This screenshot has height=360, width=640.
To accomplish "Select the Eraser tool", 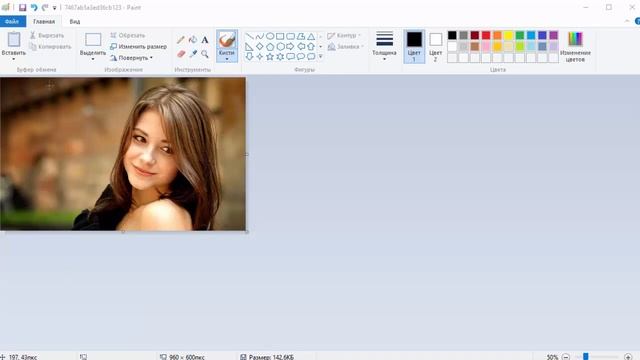I will point(181,53).
